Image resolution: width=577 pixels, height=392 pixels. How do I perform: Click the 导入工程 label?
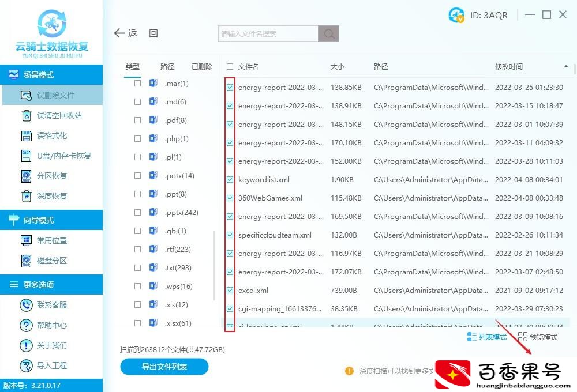point(52,365)
